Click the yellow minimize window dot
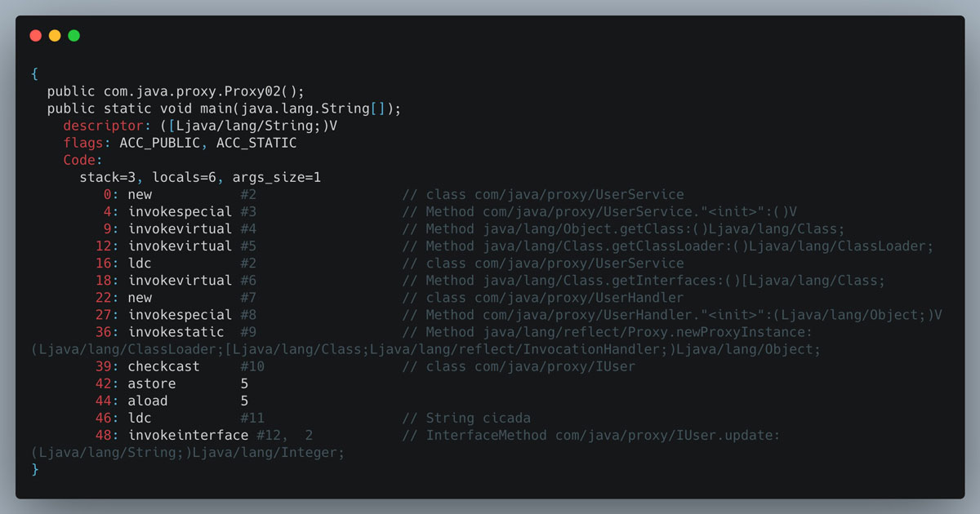 coord(55,36)
